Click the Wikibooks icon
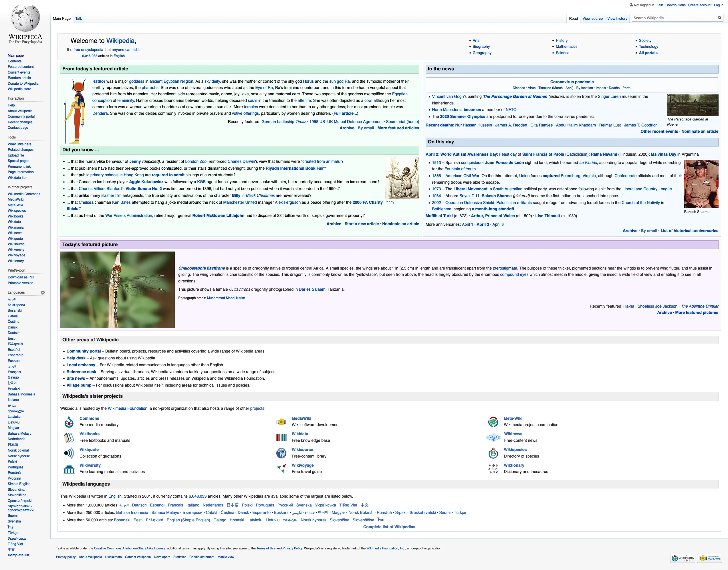 pyautogui.click(x=69, y=437)
